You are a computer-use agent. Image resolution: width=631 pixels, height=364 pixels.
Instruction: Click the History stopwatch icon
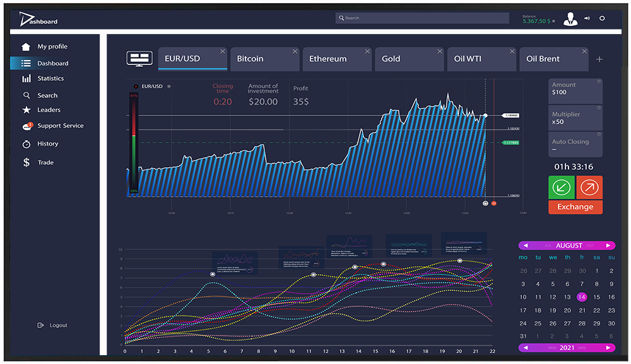click(27, 144)
